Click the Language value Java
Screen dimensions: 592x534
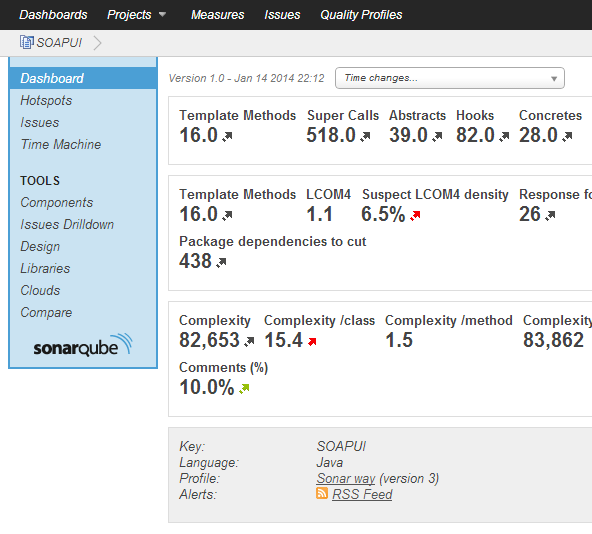[x=330, y=463]
